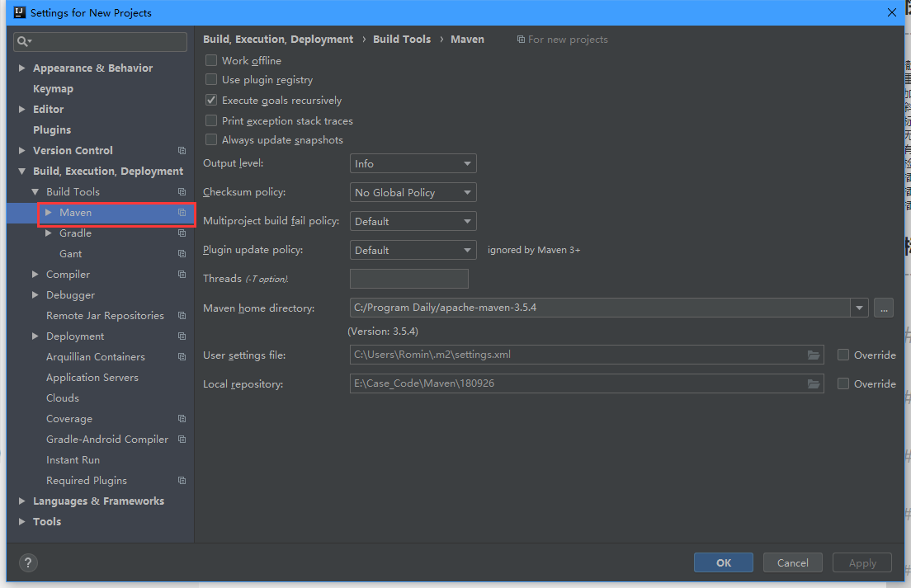Screen dimensions: 911x588
Task: Open the Output level dropdown
Action: (x=413, y=163)
